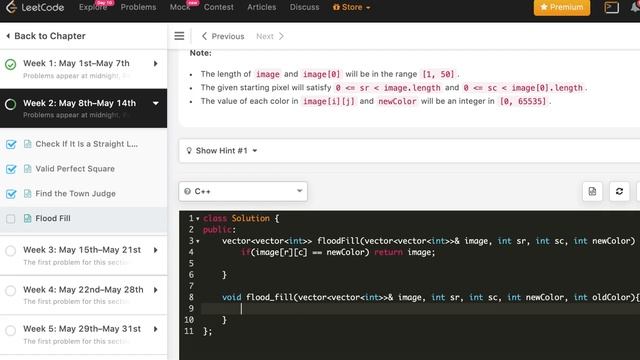This screenshot has height=360, width=640.
Task: Toggle the hamburger sidebar menu icon
Action: [x=179, y=36]
